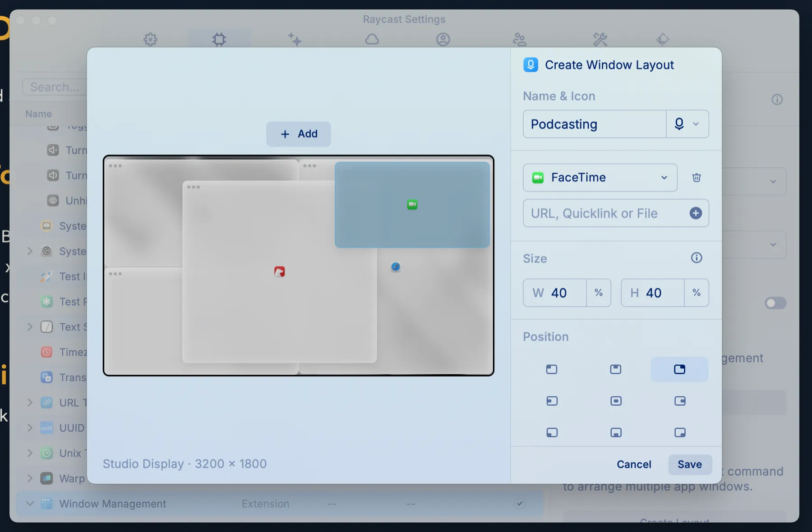Click the info icon near Create Window Layout
The width and height of the screenshot is (812, 532).
[x=777, y=99]
